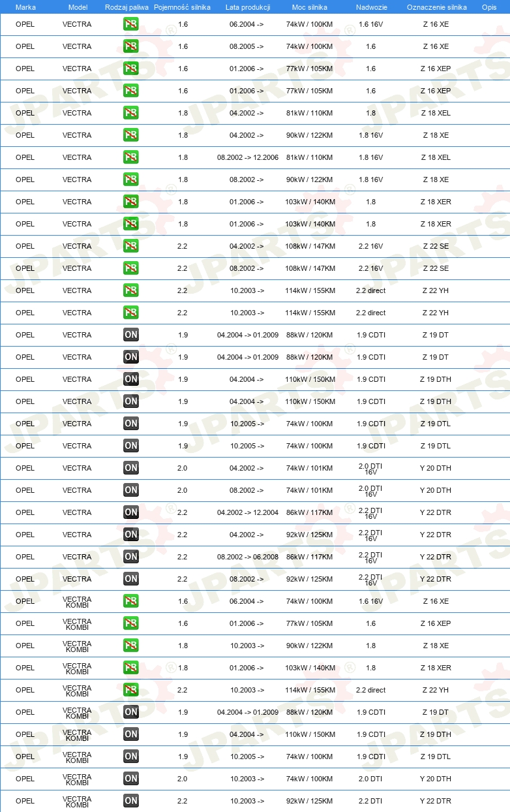Select the Oznaczenie silnika column header

pyautogui.click(x=437, y=7)
